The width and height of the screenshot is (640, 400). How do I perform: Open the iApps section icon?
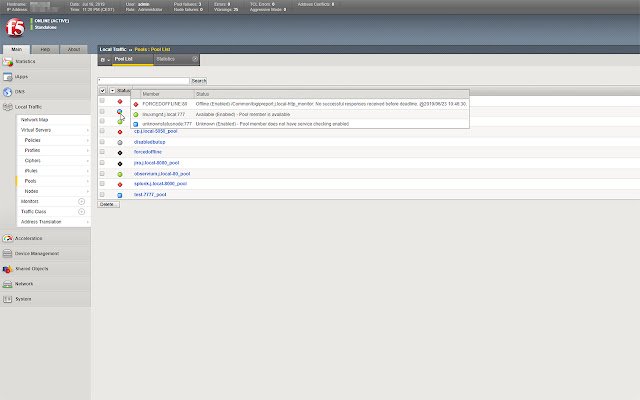(7, 77)
